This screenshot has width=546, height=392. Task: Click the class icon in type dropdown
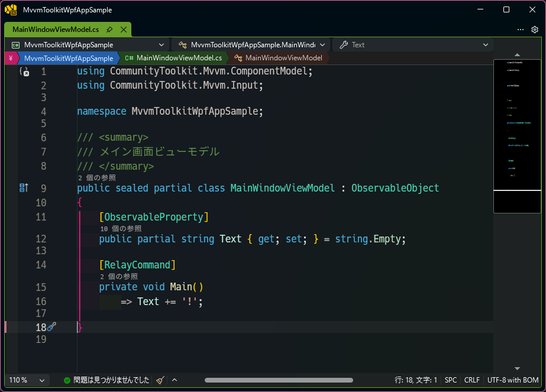182,45
